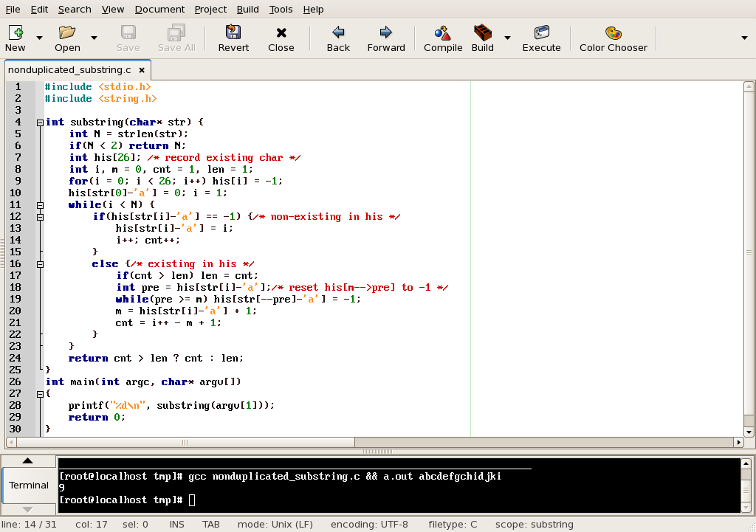This screenshot has height=532, width=756.
Task: Open the Document menu
Action: [159, 9]
